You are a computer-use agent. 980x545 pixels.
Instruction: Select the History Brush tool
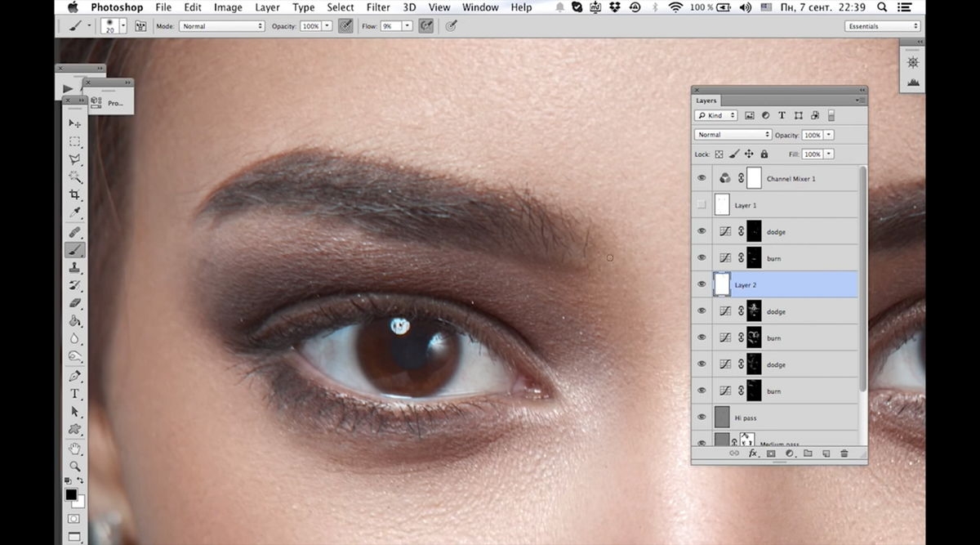click(74, 285)
